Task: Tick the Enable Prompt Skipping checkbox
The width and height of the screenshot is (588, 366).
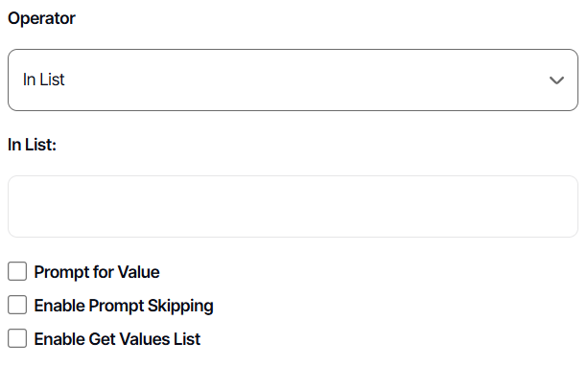Action: tap(17, 305)
